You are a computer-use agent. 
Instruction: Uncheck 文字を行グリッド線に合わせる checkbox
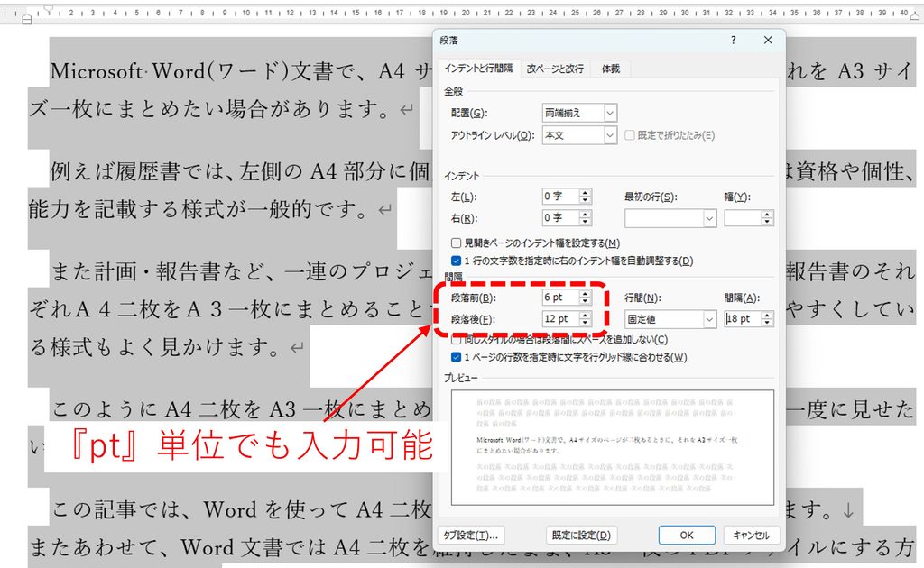[456, 357]
